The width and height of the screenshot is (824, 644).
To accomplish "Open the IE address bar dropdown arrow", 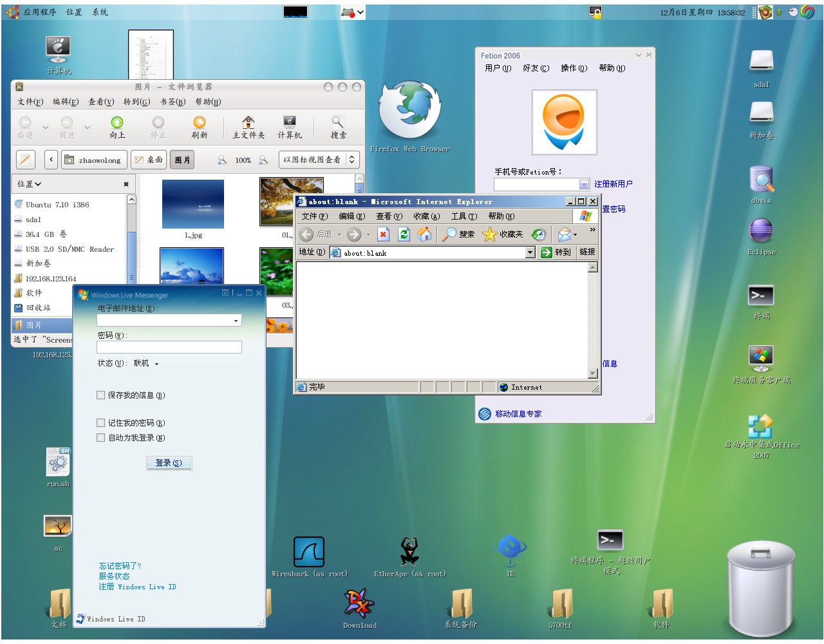I will coord(530,252).
